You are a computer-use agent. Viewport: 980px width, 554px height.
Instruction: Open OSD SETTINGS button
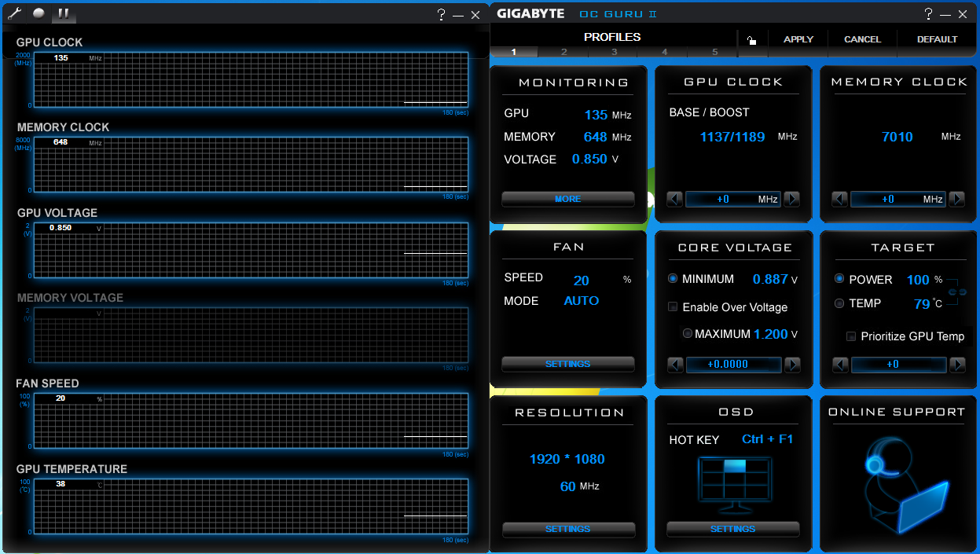(733, 530)
